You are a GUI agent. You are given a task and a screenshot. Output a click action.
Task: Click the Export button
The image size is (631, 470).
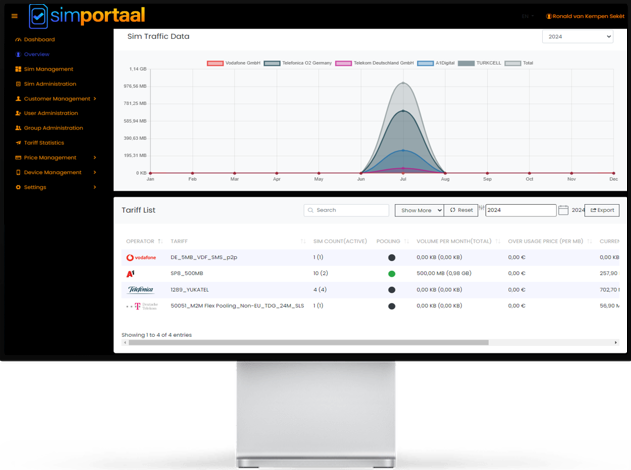point(602,210)
